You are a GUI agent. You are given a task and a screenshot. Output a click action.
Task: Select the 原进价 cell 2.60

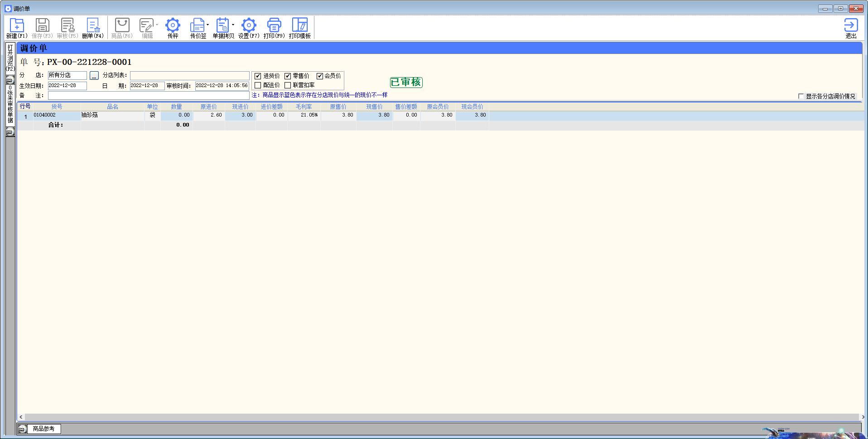(x=209, y=115)
